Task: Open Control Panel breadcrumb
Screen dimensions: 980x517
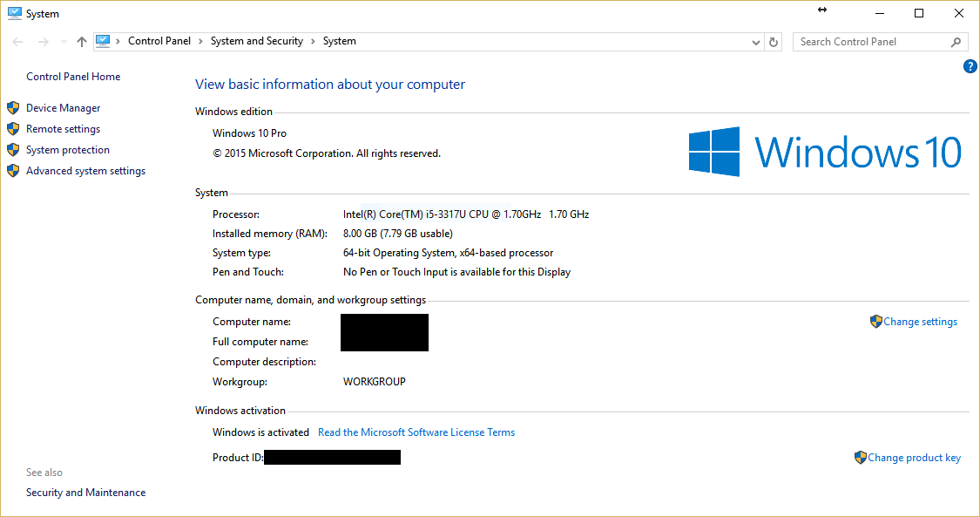Action: click(x=159, y=41)
